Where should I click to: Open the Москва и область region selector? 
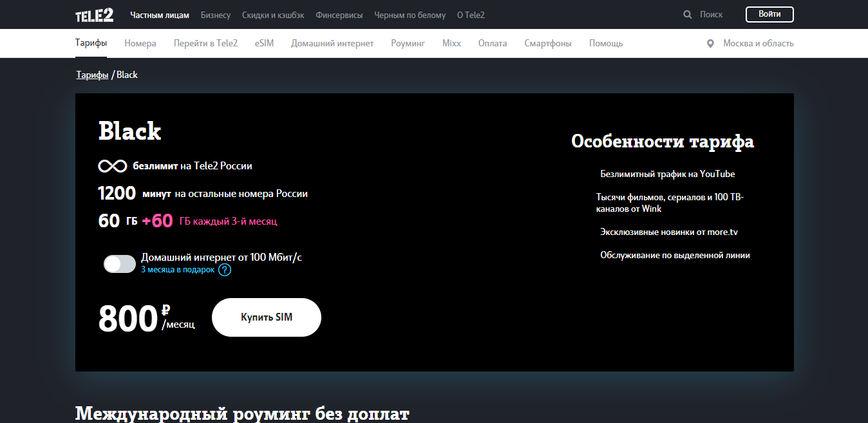coord(758,44)
